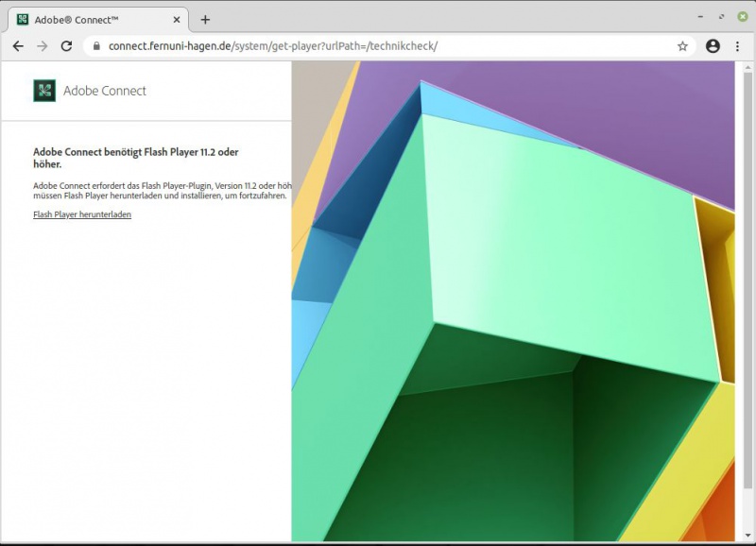This screenshot has height=546, width=756.
Task: Click the heading 'Adobe Connect benötigt Flash Player 11.2'
Action: point(136,158)
